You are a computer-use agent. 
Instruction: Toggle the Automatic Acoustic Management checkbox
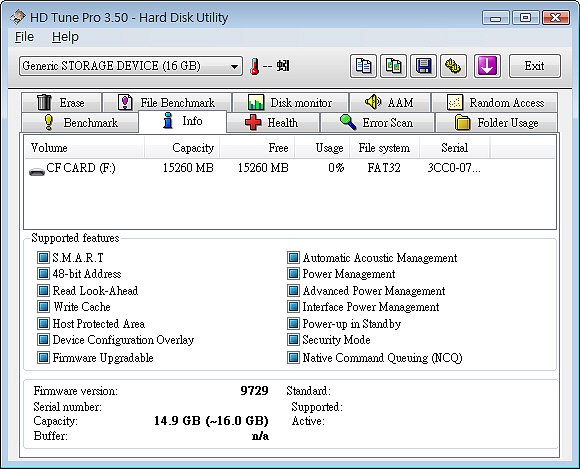coord(293,257)
